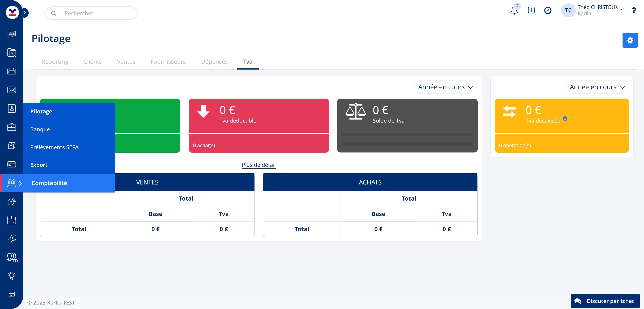Click the Plus de détail link
This screenshot has height=309, width=644.
pyautogui.click(x=258, y=165)
